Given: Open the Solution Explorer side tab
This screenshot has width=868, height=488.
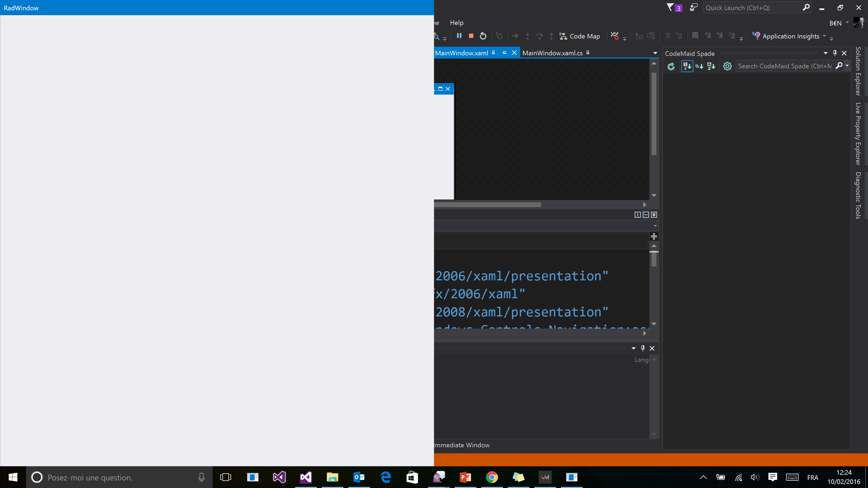Looking at the screenshot, I should pyautogui.click(x=858, y=71).
